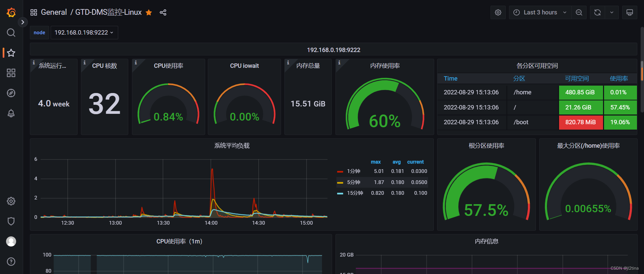This screenshot has width=644, height=274.
Task: Open the search dashboards icon
Action: (11, 33)
